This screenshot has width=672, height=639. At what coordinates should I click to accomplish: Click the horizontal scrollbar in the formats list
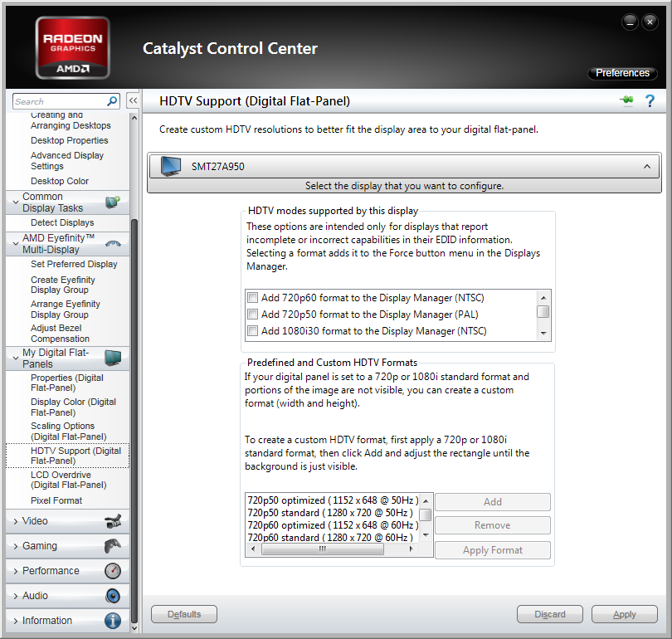(323, 549)
